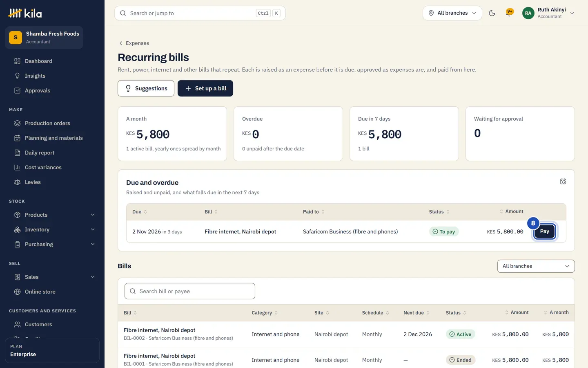
Task: Open the calendar icon in Due and overdue
Action: click(563, 181)
